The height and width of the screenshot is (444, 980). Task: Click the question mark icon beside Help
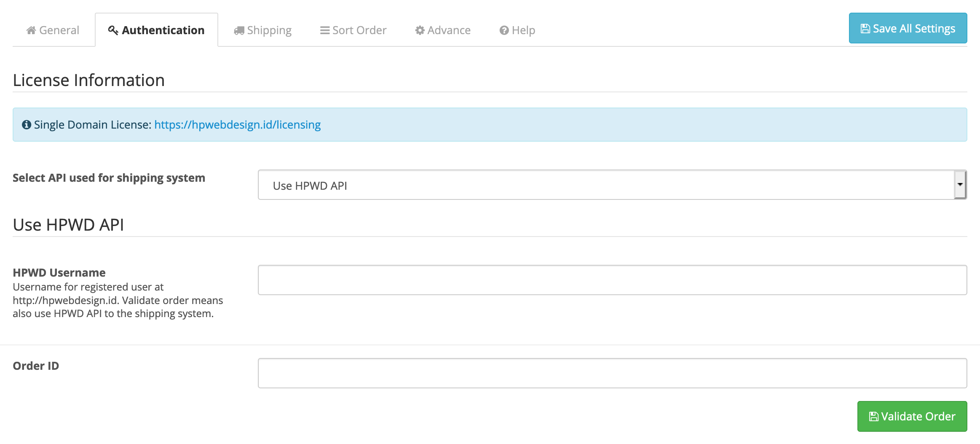pos(504,30)
